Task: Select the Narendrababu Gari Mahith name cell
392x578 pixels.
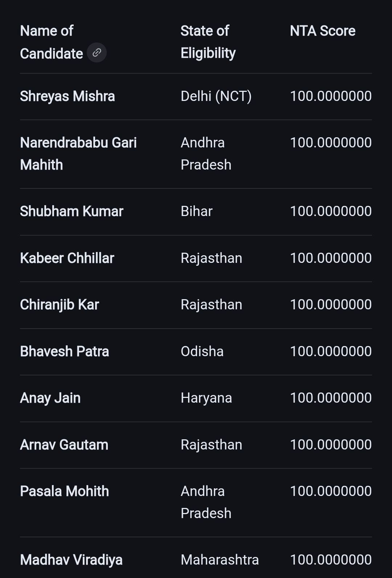Action: click(78, 154)
